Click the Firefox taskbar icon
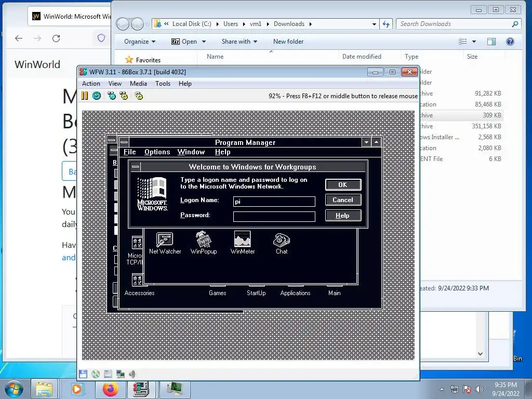 click(110, 389)
